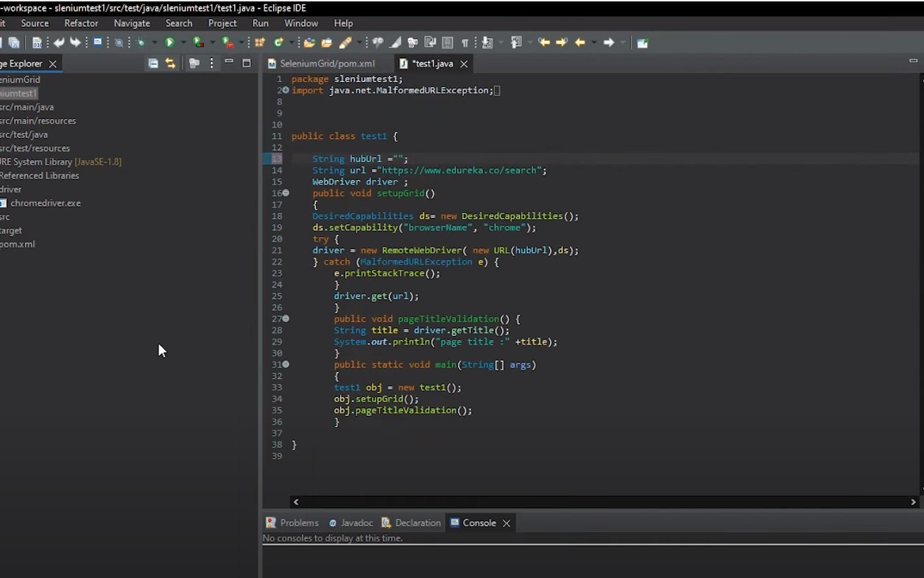Open the Run button dropdown arrow
This screenshot has height=578, width=924.
(x=182, y=43)
